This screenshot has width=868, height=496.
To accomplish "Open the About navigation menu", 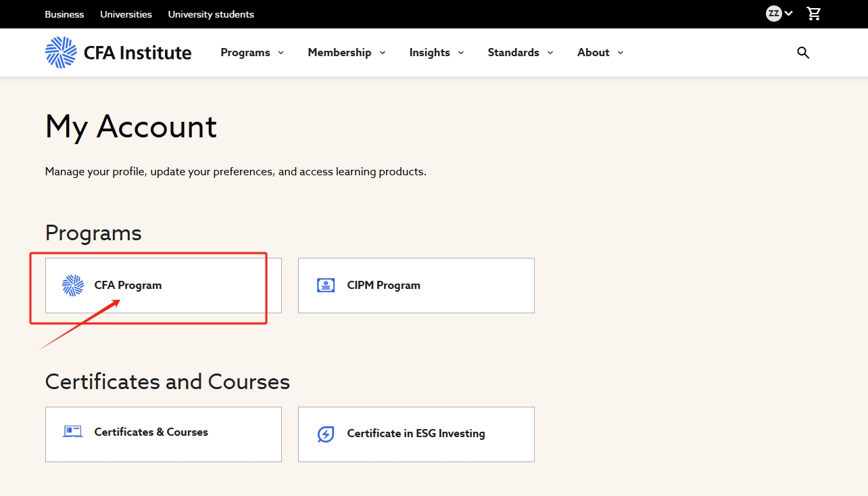I will (600, 53).
